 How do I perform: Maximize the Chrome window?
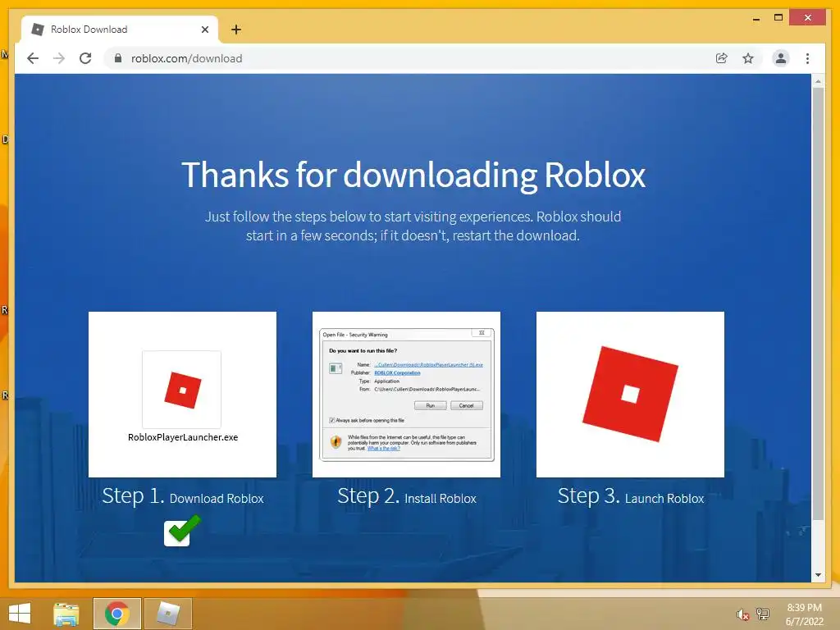(778, 18)
